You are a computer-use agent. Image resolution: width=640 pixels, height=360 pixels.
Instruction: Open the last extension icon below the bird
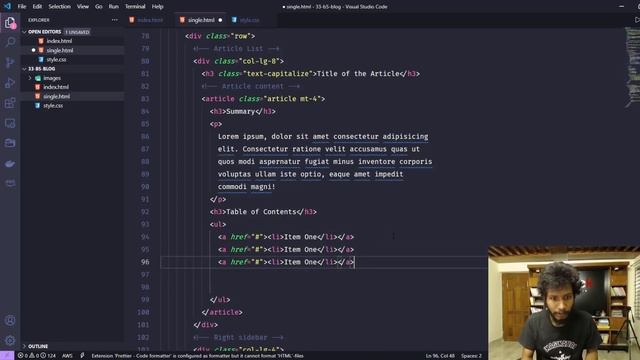(x=10, y=183)
